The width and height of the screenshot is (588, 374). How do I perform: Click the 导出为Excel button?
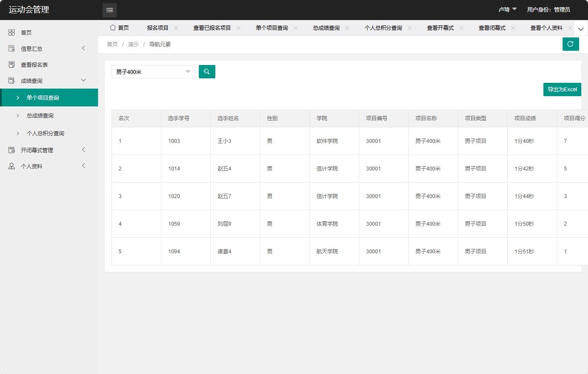click(562, 89)
